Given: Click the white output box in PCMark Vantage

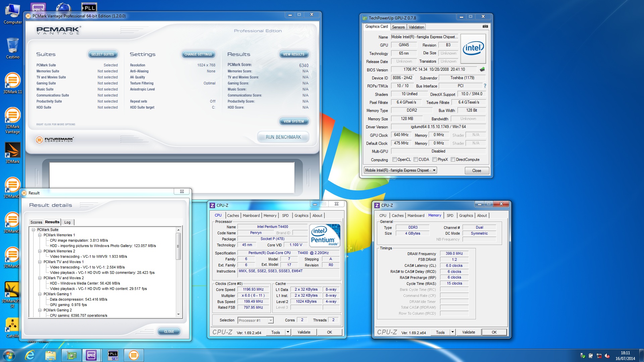Looking at the screenshot, I should pyautogui.click(x=172, y=178).
